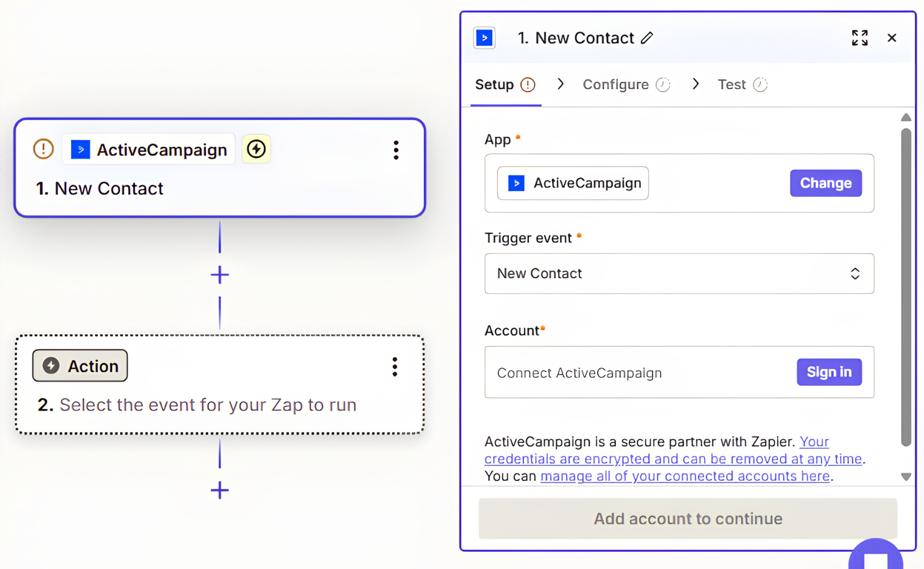Click the Change button for the app
Viewport: 924px width, 569px height.
826,183
